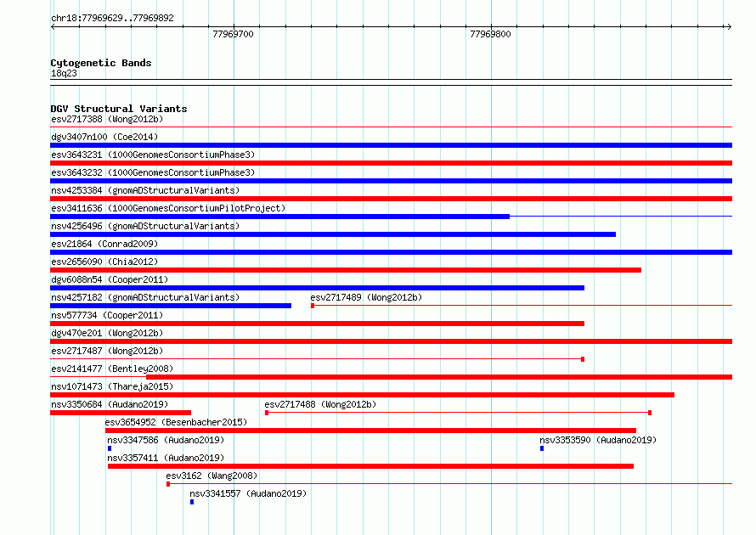The image size is (756, 535).
Task: Click the red start marker of esv3162
Action: (168, 484)
